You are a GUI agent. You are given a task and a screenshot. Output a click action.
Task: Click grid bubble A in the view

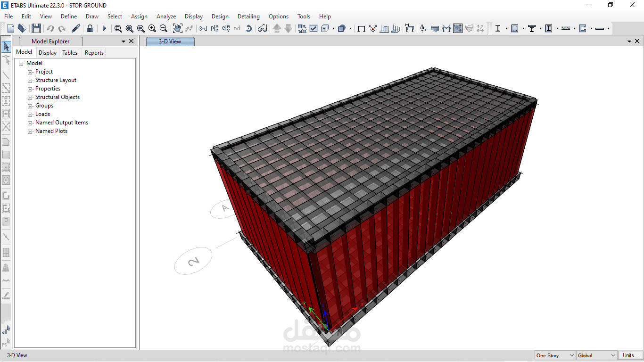click(225, 209)
